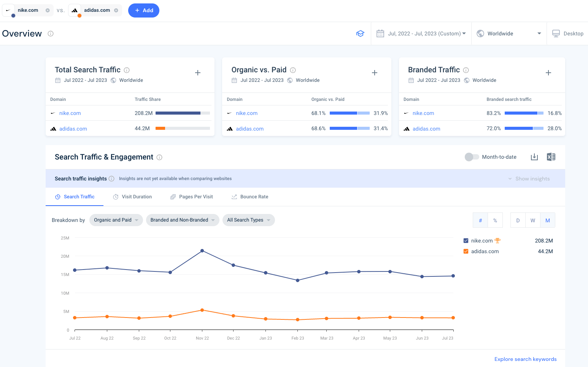Select the Desktop device filter icon
The image size is (588, 367).
pyautogui.click(x=556, y=33)
